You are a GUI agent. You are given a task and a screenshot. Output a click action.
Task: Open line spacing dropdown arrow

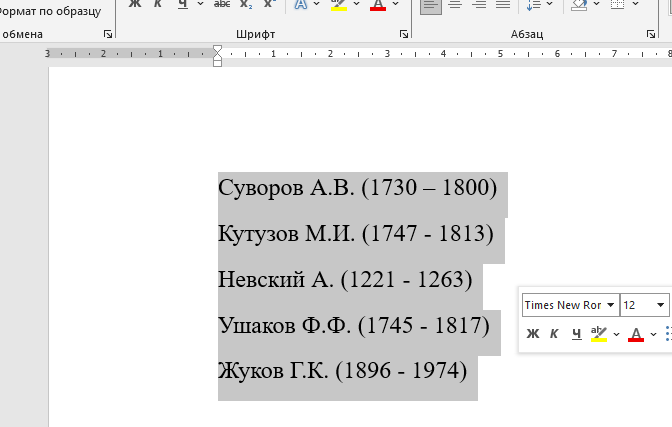(x=550, y=3)
